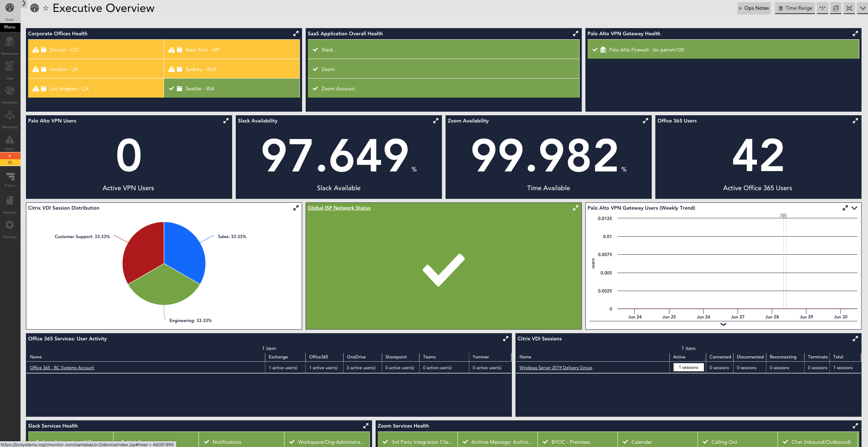This screenshot has width=868, height=447.
Task: Go to Logs in the sidebar
Action: pos(10,70)
